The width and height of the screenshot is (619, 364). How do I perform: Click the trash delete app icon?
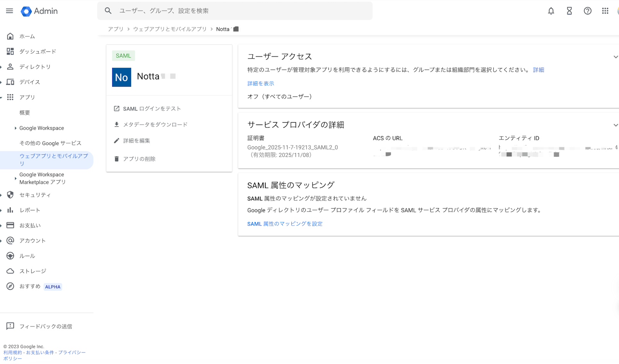click(x=116, y=159)
